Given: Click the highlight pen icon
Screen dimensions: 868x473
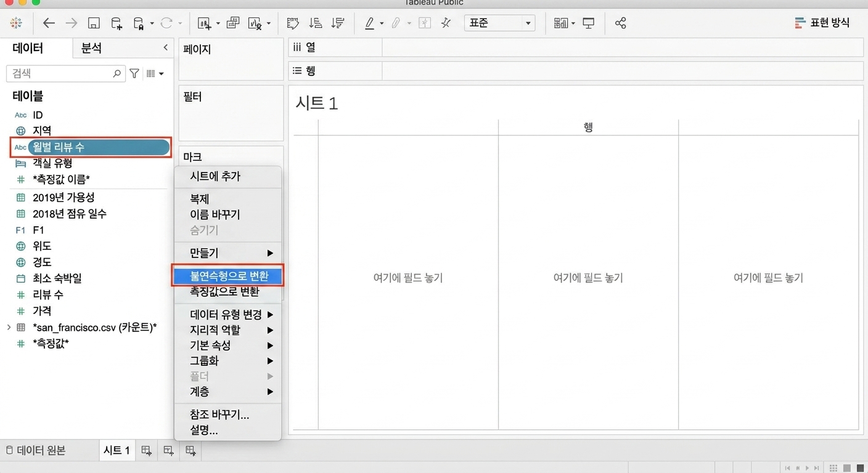Looking at the screenshot, I should click(370, 23).
